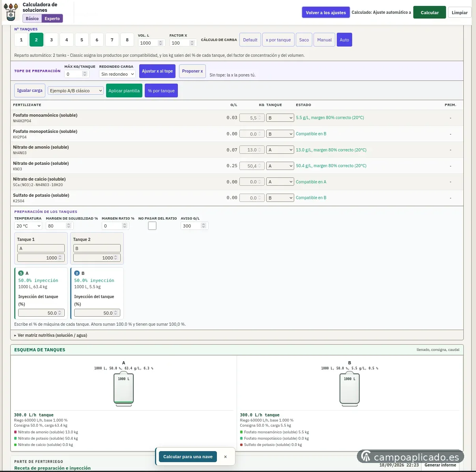Open tank dropdown for Fosfato monoamónico

coord(280,118)
